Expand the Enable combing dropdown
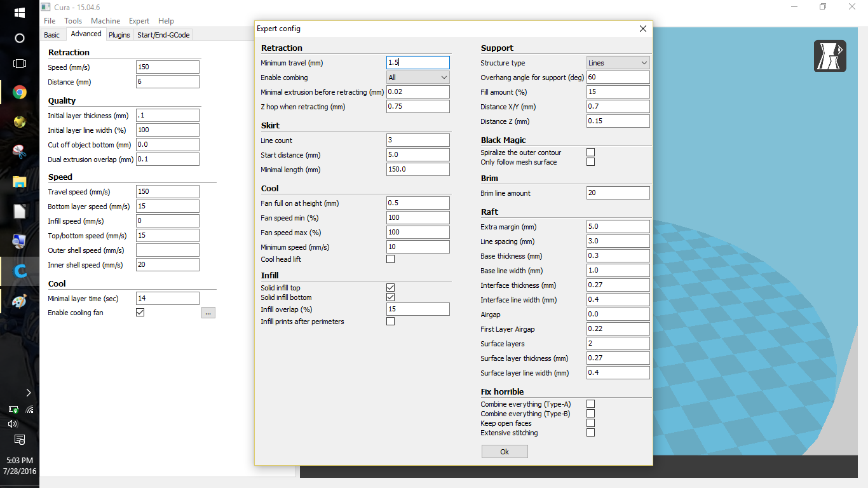Viewport: 868px width, 488px height. coord(417,78)
